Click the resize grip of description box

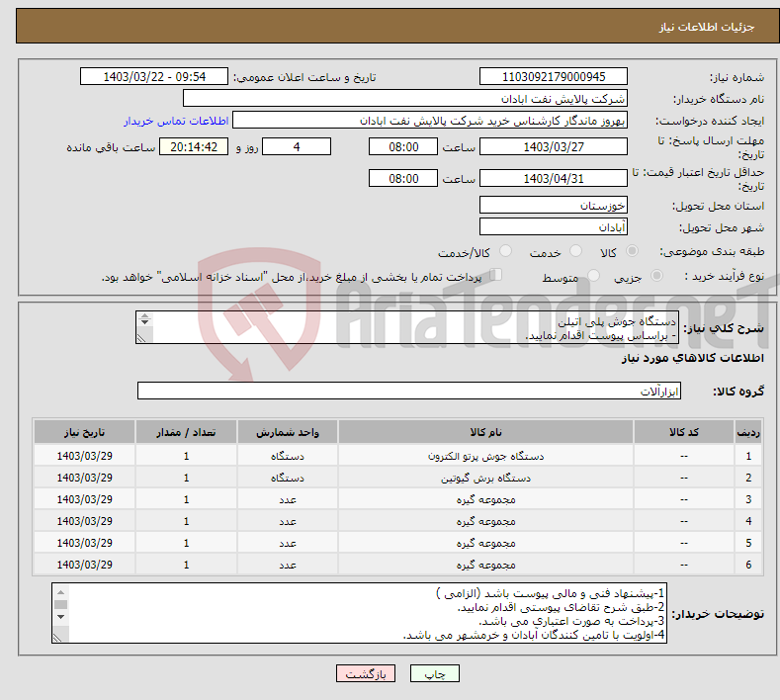tap(141, 338)
